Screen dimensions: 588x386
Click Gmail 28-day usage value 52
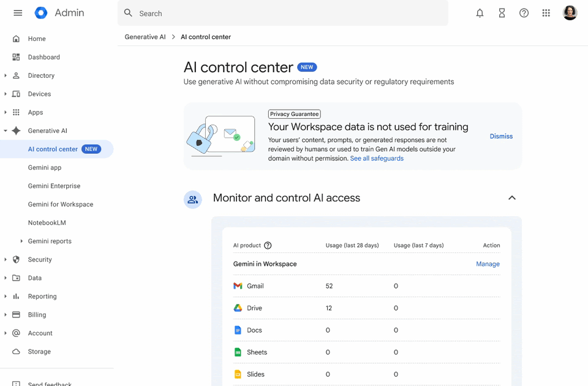pyautogui.click(x=329, y=286)
